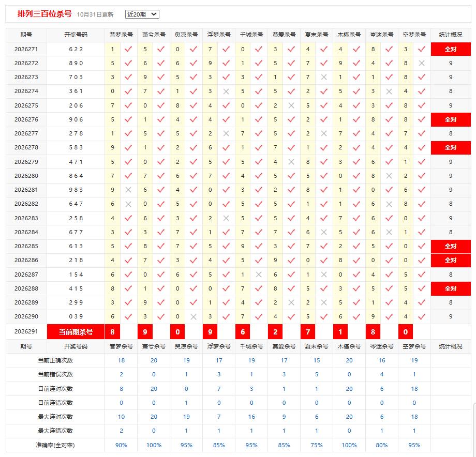Select the red 6 under 千城杀号 in row 2026291
Screen dimensions: 476x457
pyautogui.click(x=243, y=332)
